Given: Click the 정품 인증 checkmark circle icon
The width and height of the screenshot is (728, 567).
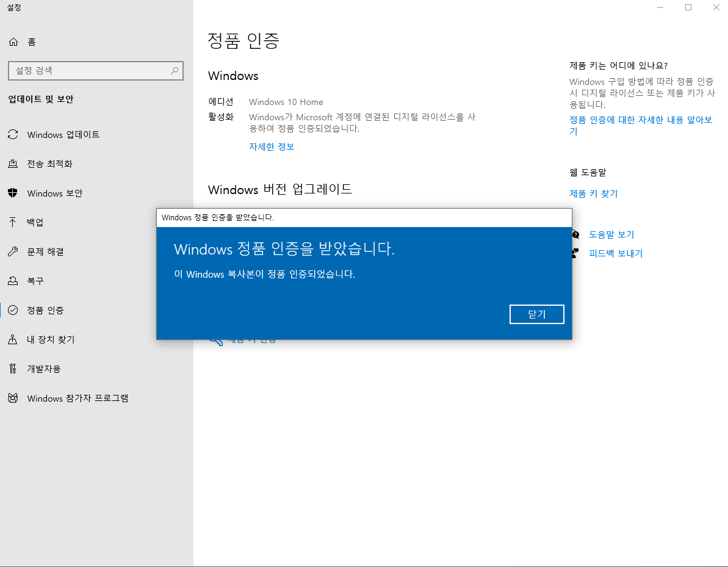Looking at the screenshot, I should 13,310.
